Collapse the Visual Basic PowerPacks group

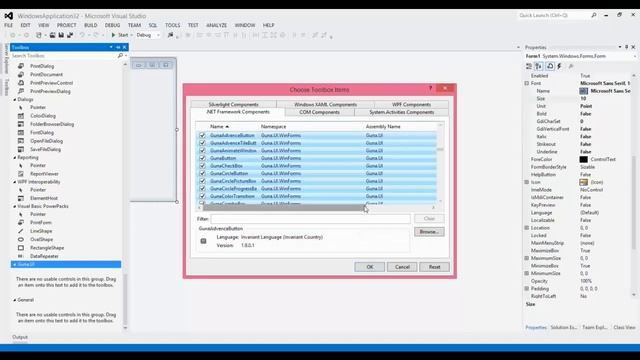[15, 207]
